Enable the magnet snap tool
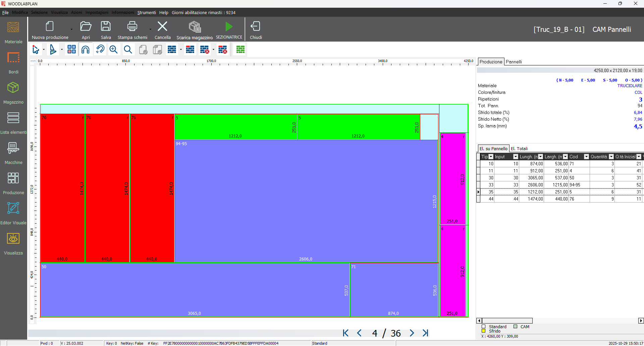644x346 pixels. (86, 49)
